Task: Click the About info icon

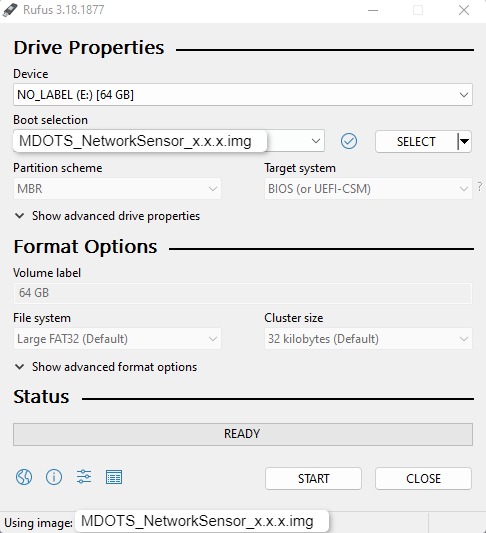Action: 54,477
